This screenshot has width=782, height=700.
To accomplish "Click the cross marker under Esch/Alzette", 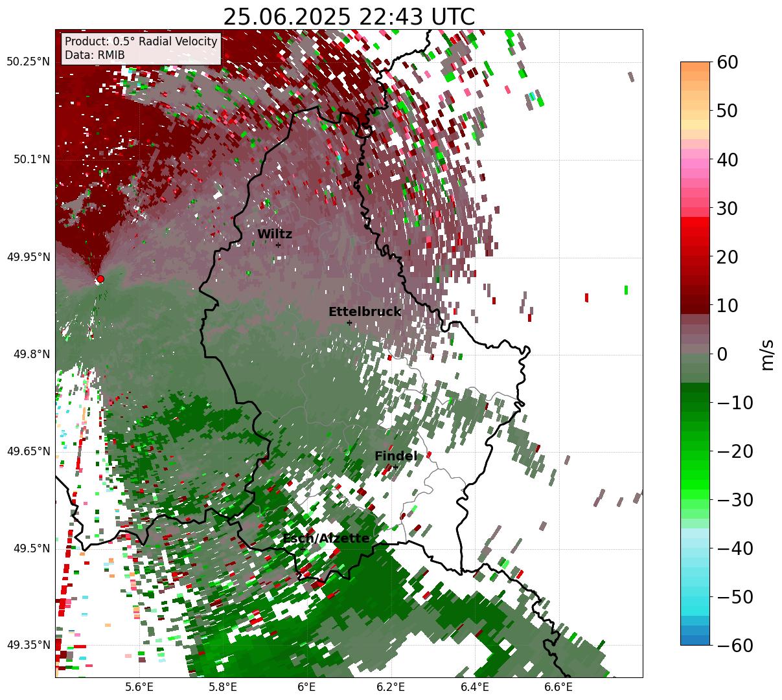I will pyautogui.click(x=302, y=549).
